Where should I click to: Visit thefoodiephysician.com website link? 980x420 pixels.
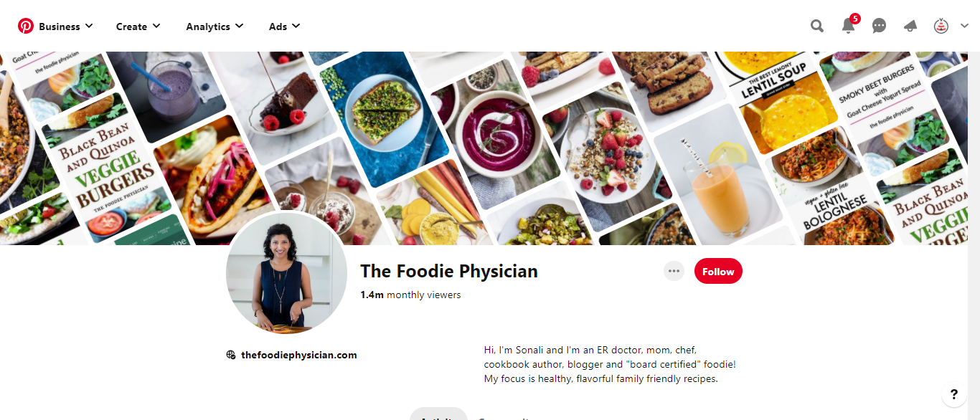point(299,355)
